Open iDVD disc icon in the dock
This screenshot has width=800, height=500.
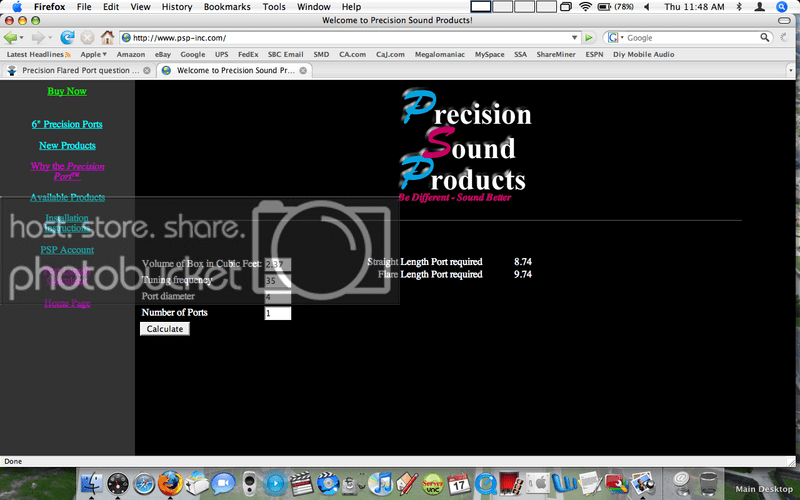point(328,483)
